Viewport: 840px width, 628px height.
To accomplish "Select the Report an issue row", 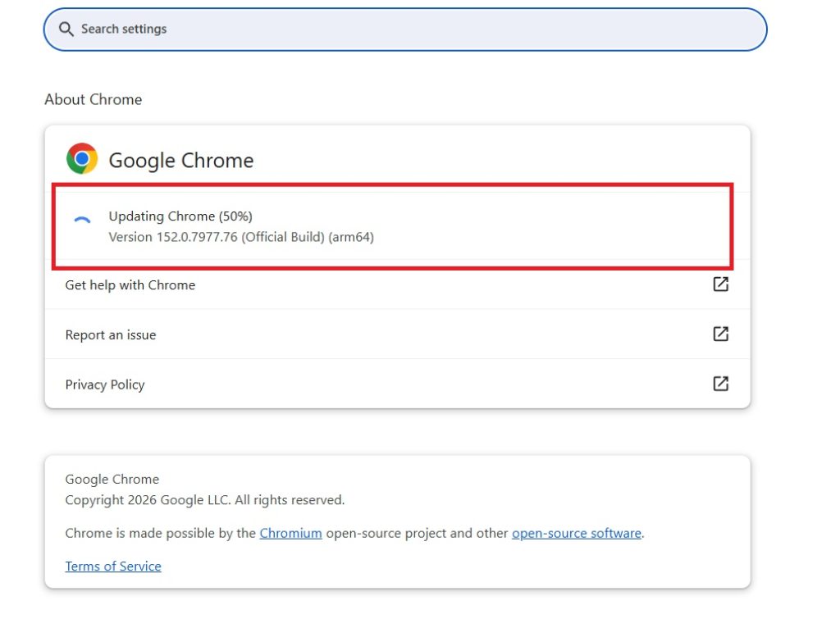I will coord(398,334).
